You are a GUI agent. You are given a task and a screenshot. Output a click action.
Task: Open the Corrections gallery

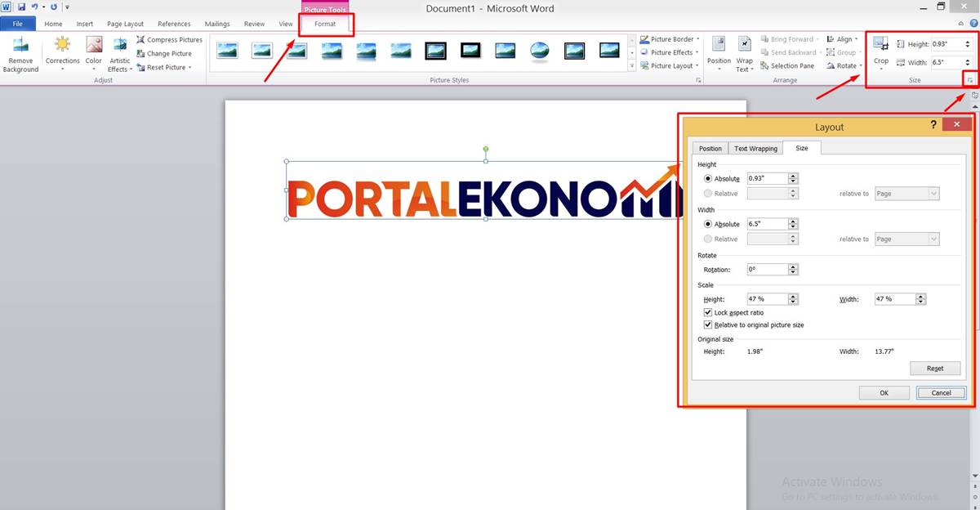tap(62, 54)
